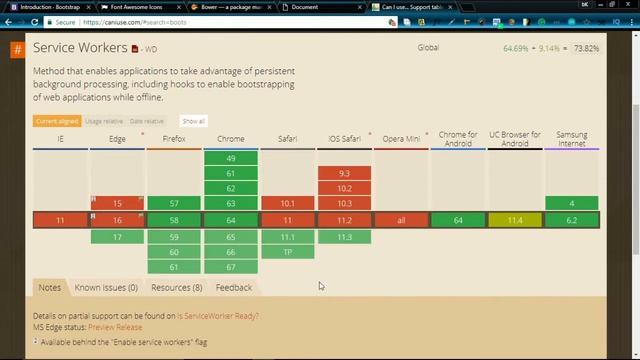
Task: Click the yellow square extension icon
Action: pos(422,22)
